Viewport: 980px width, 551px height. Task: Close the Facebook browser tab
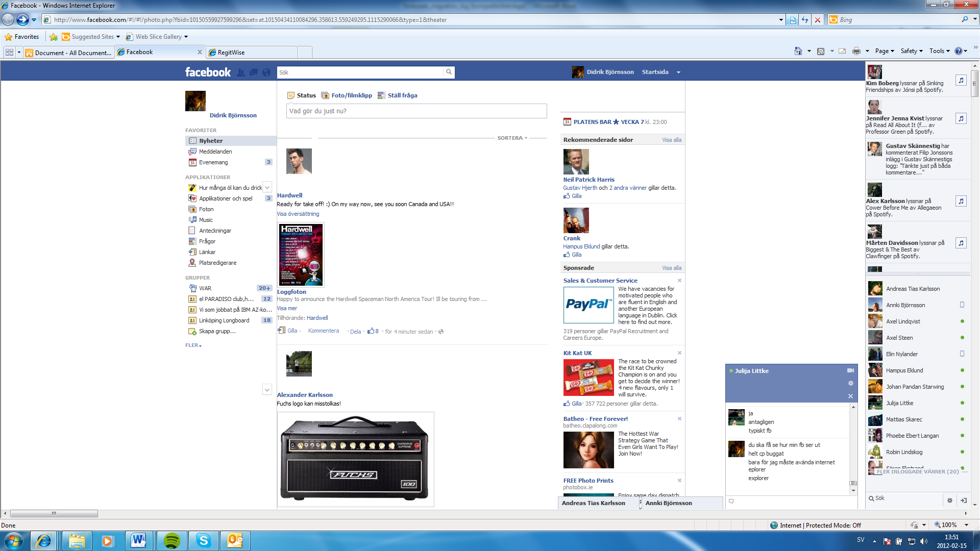coord(200,52)
